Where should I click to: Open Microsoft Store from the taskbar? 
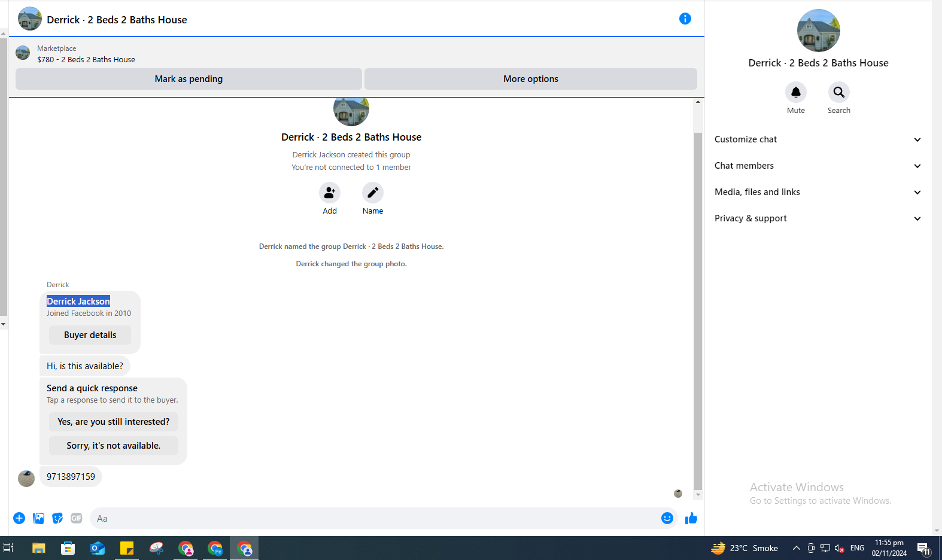[68, 548]
